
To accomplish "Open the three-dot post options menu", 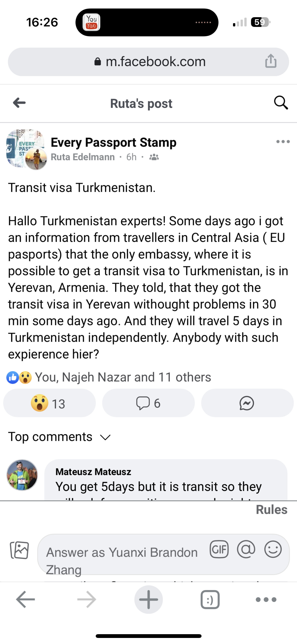I will [x=283, y=142].
